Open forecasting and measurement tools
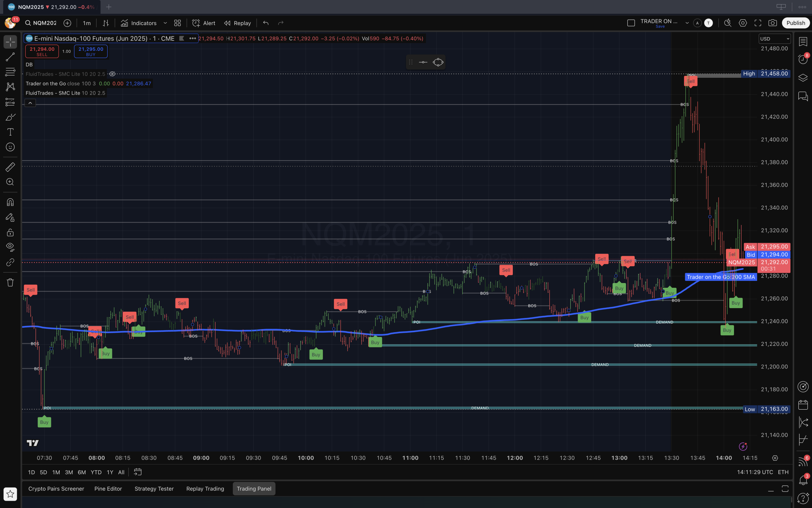812x508 pixels. (10, 102)
